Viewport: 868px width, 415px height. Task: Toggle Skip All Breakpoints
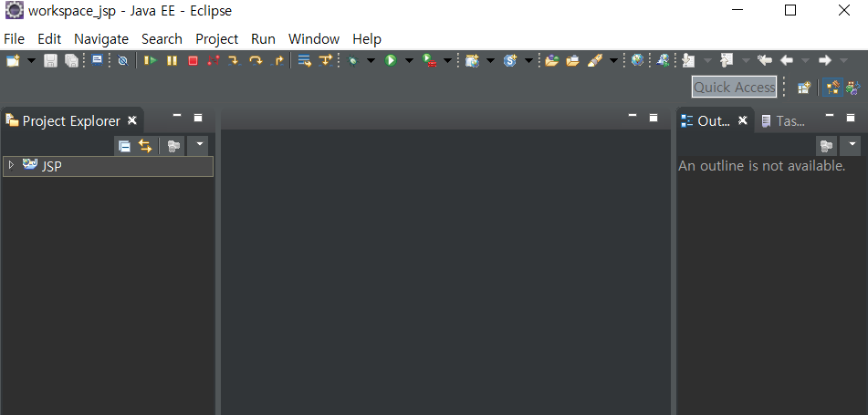click(123, 60)
